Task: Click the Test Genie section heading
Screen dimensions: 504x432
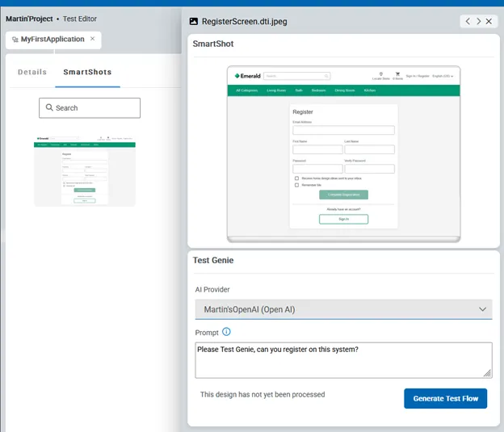Action: (213, 260)
